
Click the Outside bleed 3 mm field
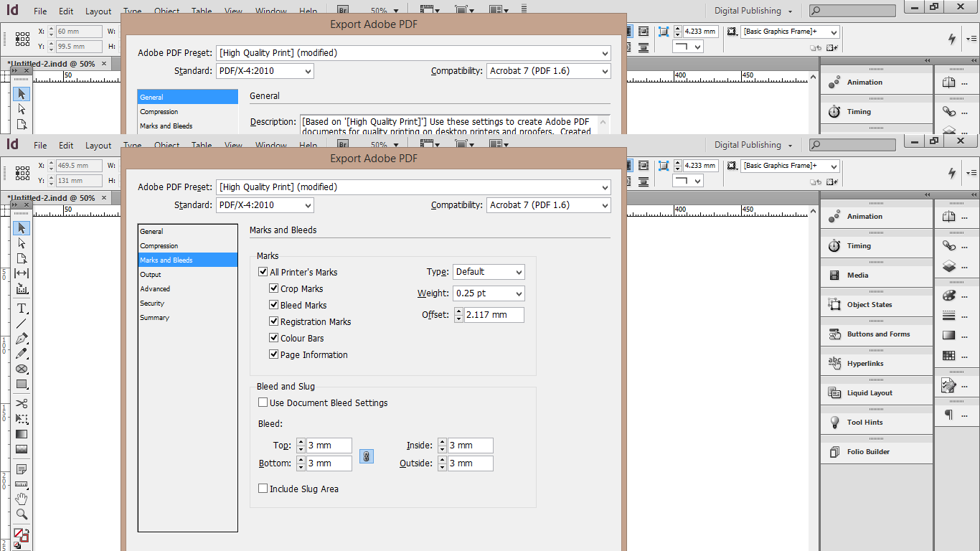[471, 463]
